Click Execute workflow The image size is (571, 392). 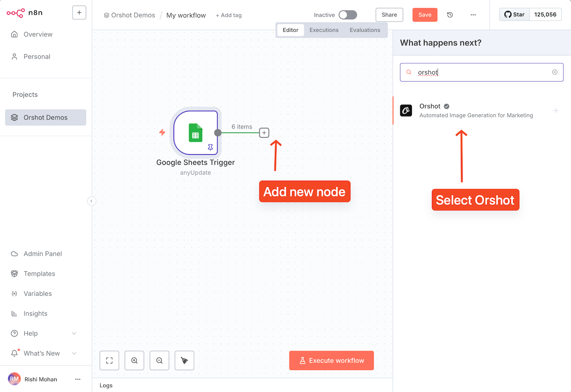pyautogui.click(x=332, y=361)
